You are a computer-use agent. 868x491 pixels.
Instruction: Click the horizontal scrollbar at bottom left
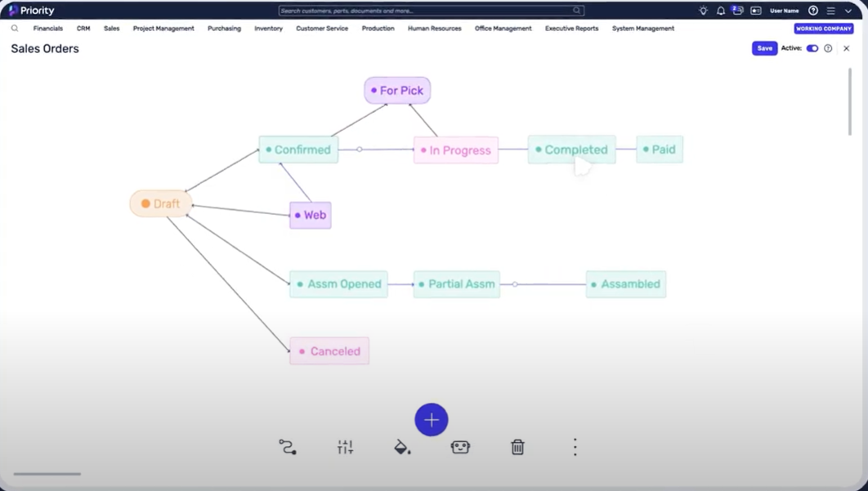coord(47,474)
